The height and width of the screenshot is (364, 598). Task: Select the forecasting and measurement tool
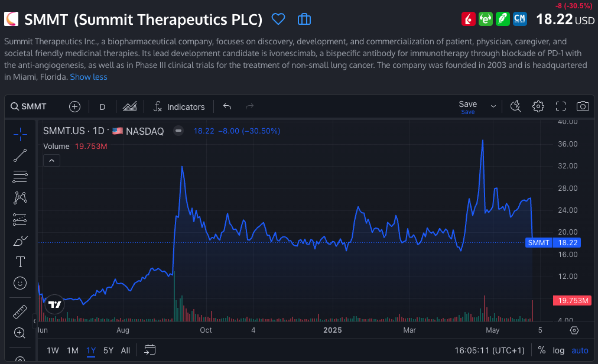click(20, 219)
